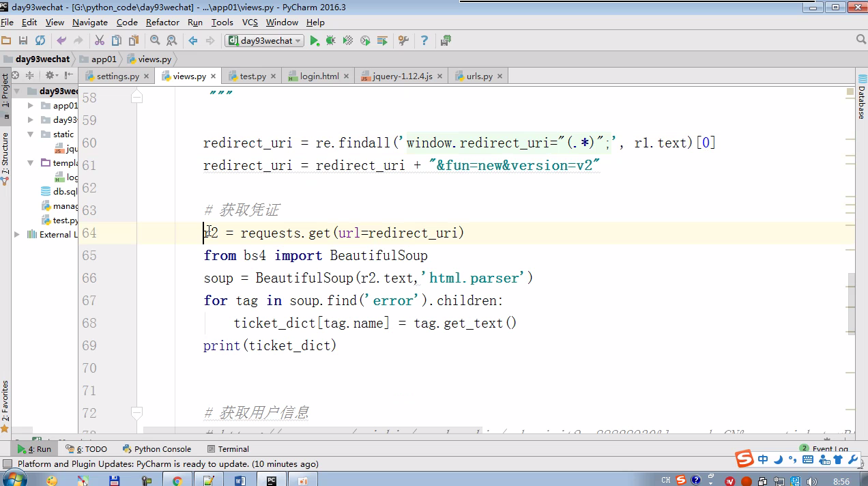
Task: Expand the app01 folder in project tree
Action: (x=31, y=106)
